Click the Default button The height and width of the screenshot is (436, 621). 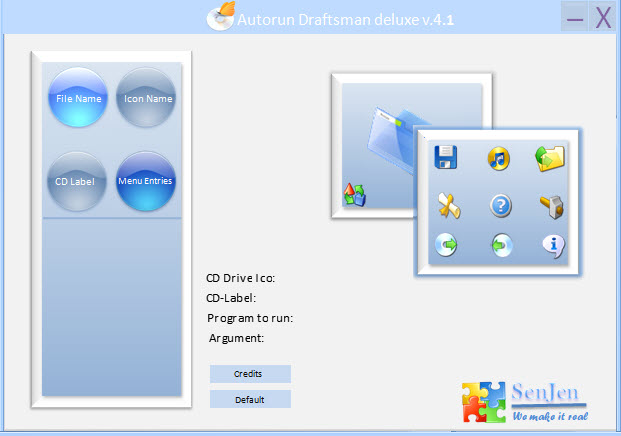coord(250,399)
